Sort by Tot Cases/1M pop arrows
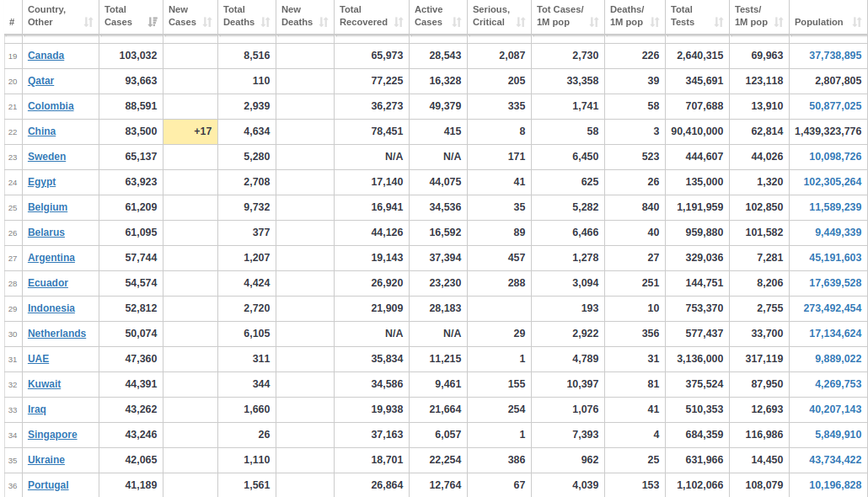 [594, 22]
